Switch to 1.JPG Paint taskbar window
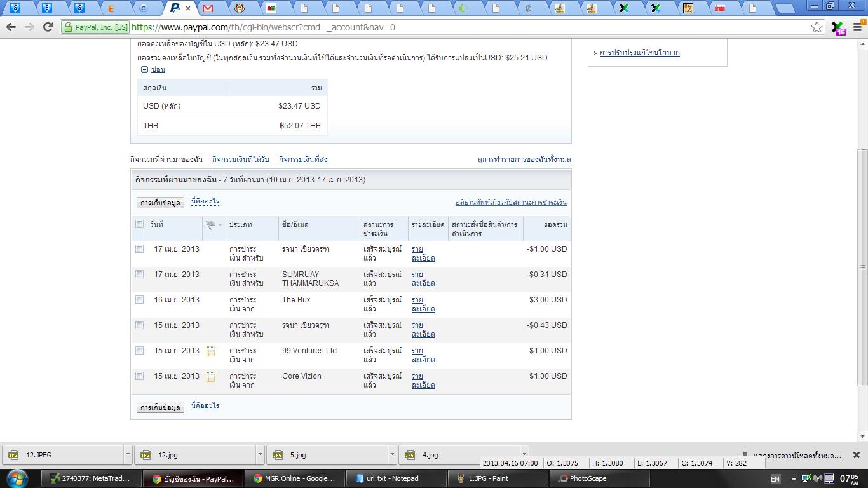This screenshot has height=488, width=868. [x=499, y=478]
